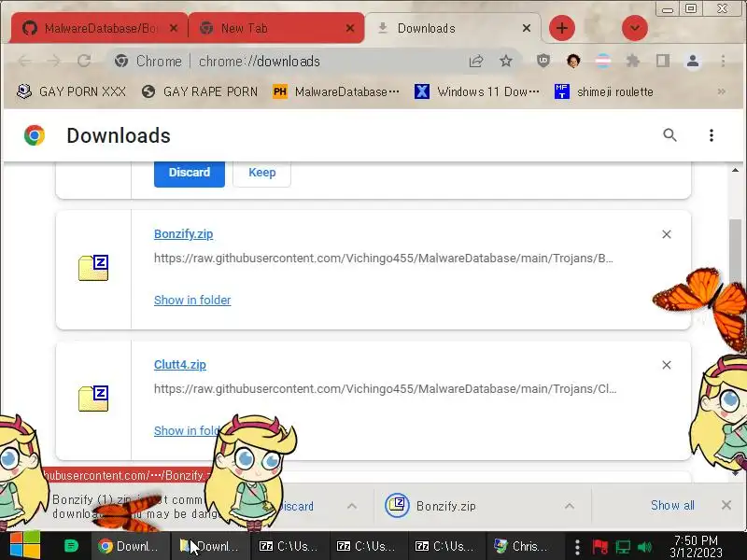Toggle the browser side panel
The image size is (747, 560).
coord(663,61)
